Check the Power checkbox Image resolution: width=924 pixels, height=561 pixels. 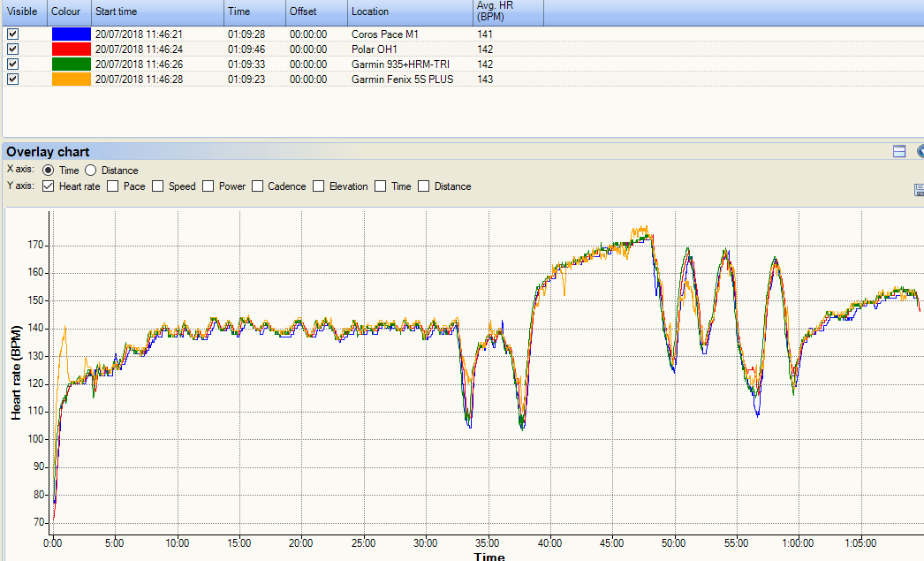208,186
